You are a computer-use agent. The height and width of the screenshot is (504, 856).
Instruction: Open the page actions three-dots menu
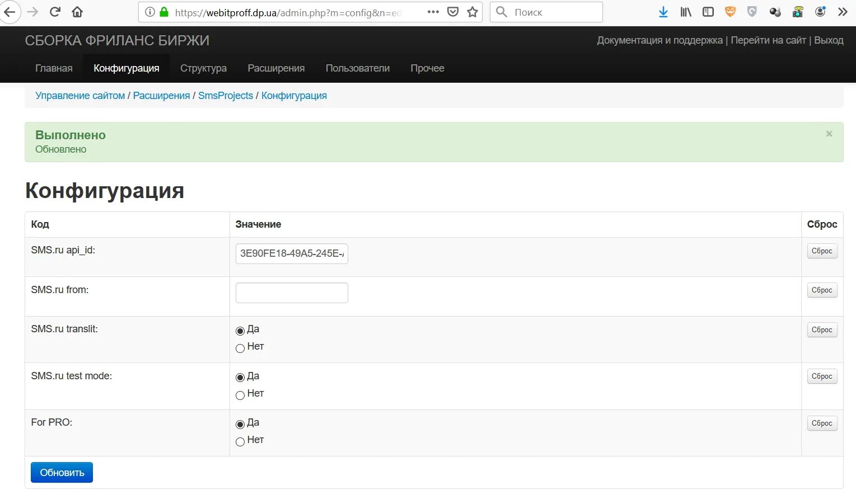coord(433,12)
